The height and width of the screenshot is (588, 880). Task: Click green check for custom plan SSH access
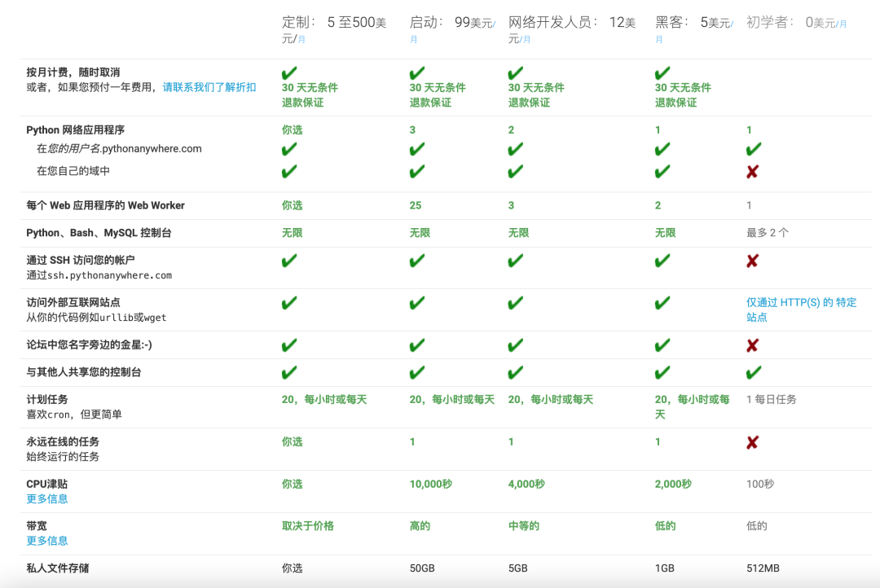pyautogui.click(x=289, y=261)
